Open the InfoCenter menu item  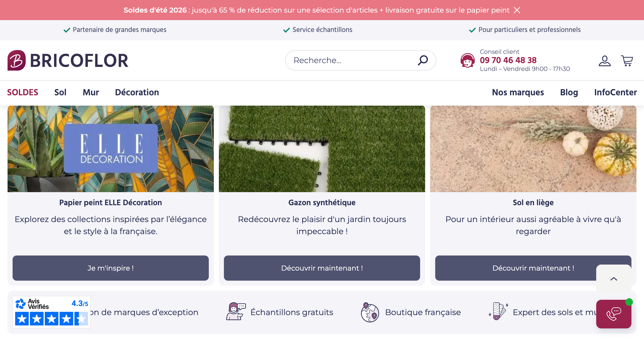pos(616,93)
